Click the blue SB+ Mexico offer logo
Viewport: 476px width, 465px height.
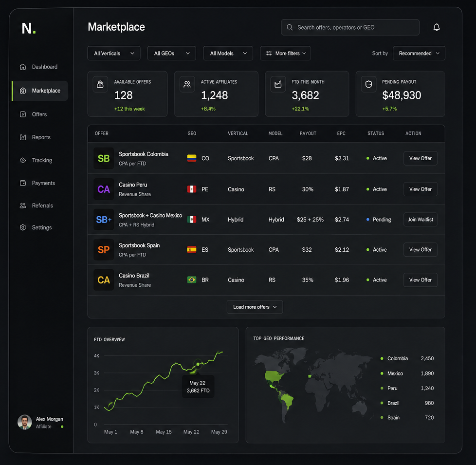coord(104,220)
